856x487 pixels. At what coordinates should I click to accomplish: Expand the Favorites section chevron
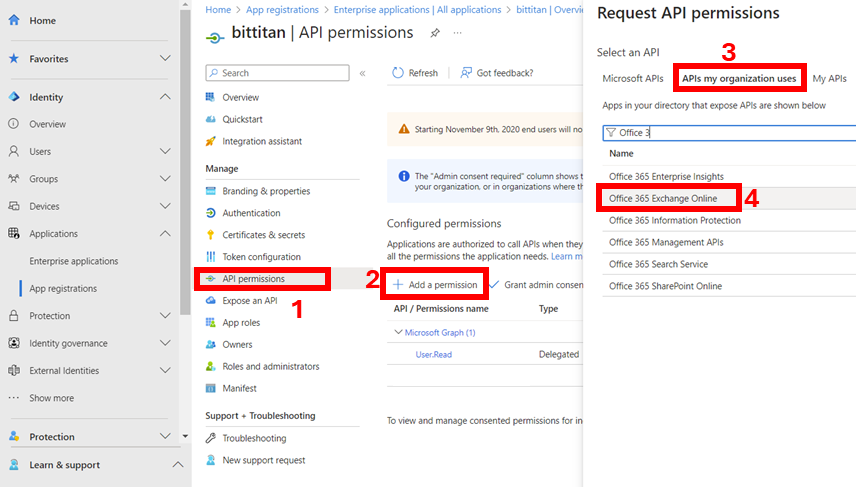point(165,58)
